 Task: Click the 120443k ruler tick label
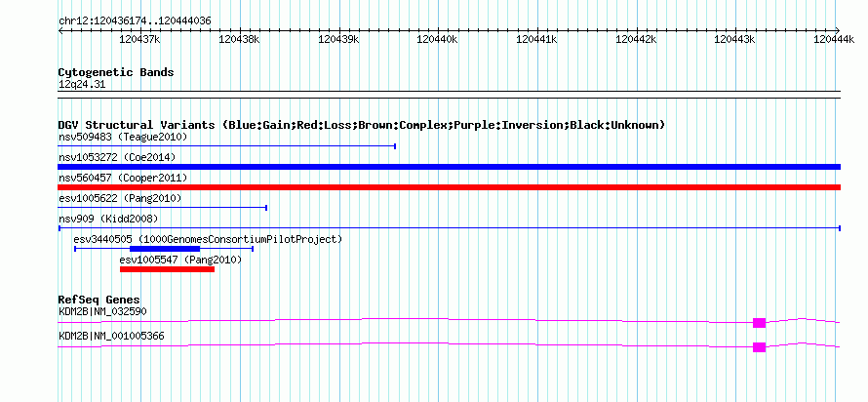(x=735, y=39)
